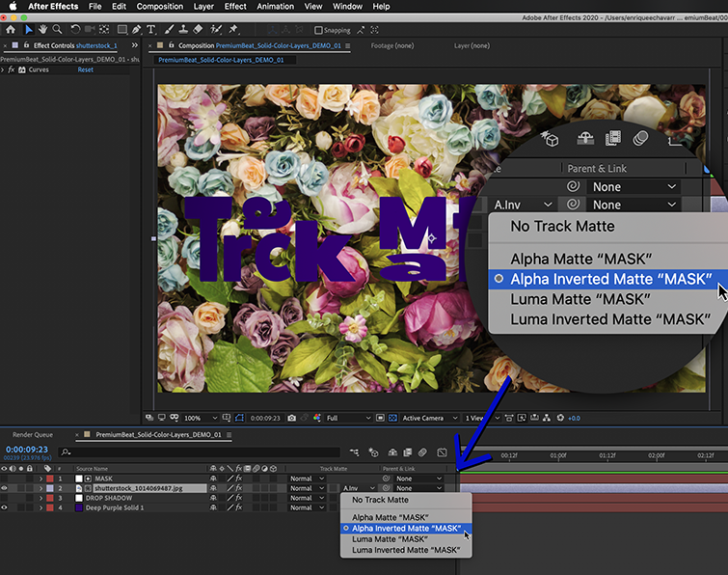This screenshot has width=728, height=575.
Task: Pick the Rectangle shape tool
Action: [121, 30]
